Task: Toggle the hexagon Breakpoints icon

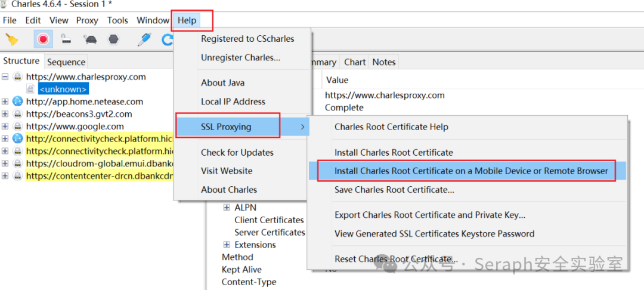Action: (113, 39)
